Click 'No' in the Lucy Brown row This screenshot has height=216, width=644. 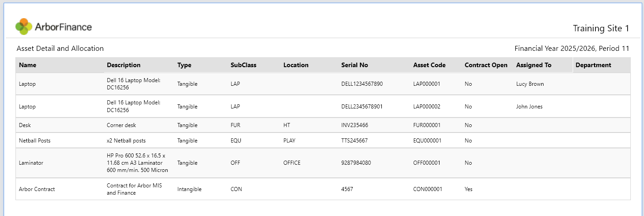point(468,84)
